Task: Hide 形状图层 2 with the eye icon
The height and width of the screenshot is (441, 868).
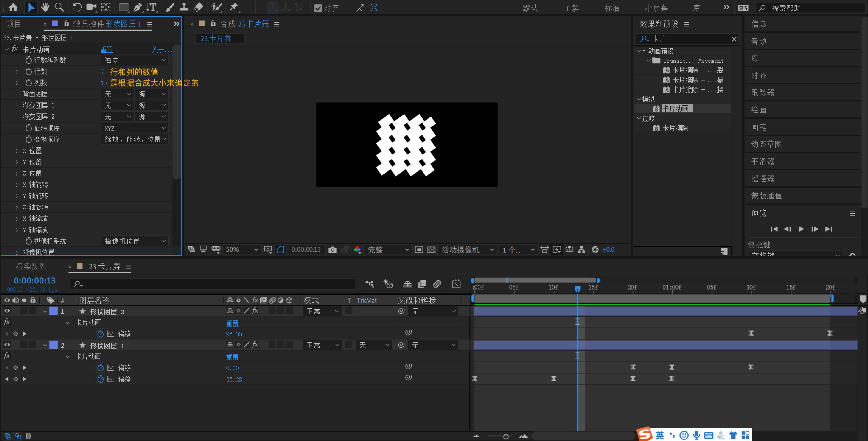Action: (x=7, y=311)
